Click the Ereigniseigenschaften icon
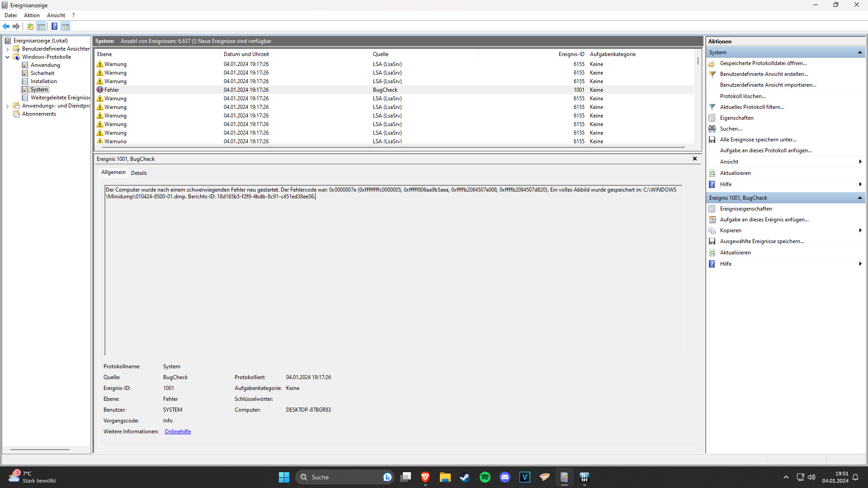The height and width of the screenshot is (488, 868). [712, 209]
